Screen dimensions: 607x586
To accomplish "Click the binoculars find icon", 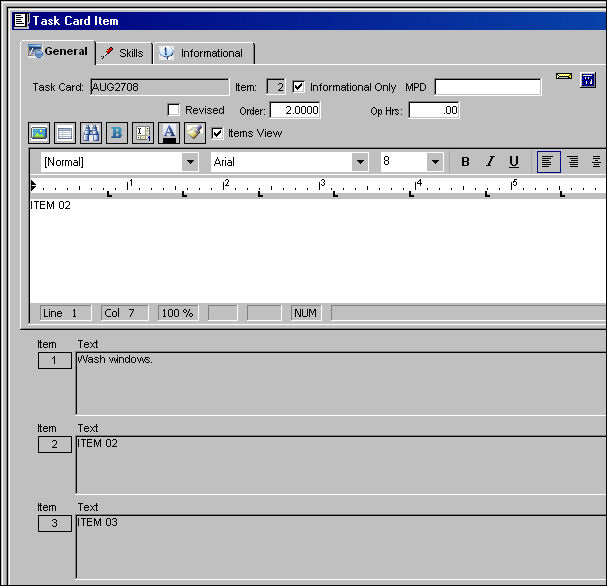I will 91,133.
